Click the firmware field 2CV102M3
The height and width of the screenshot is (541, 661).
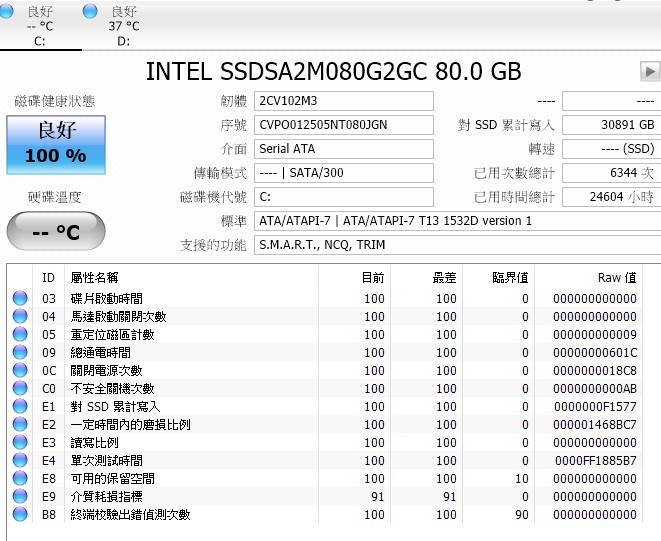pyautogui.click(x=344, y=101)
